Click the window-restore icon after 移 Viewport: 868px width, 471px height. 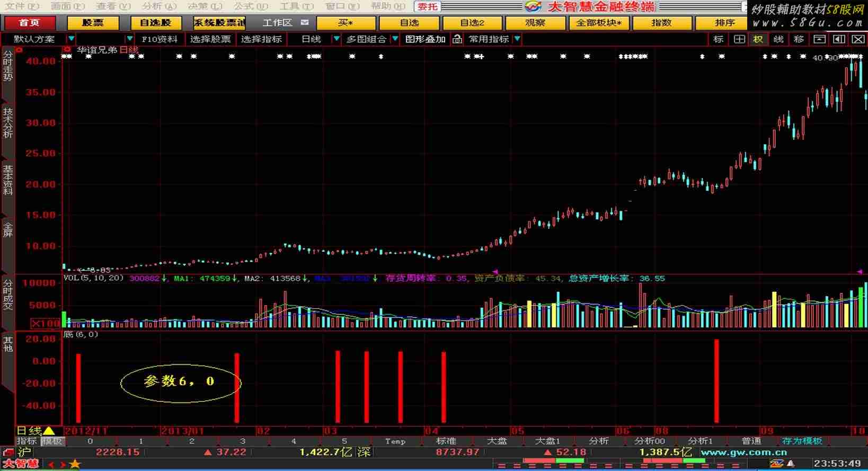point(819,39)
